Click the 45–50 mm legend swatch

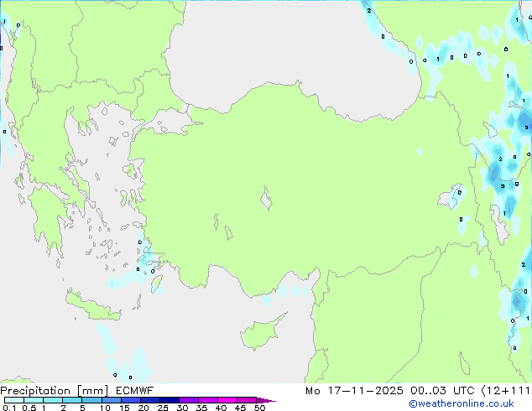(247, 400)
